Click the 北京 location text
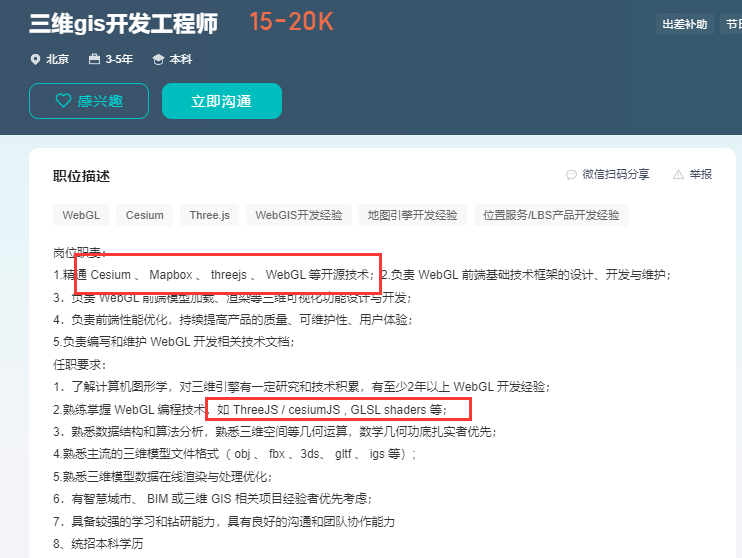This screenshot has height=558, width=742. click(x=57, y=60)
